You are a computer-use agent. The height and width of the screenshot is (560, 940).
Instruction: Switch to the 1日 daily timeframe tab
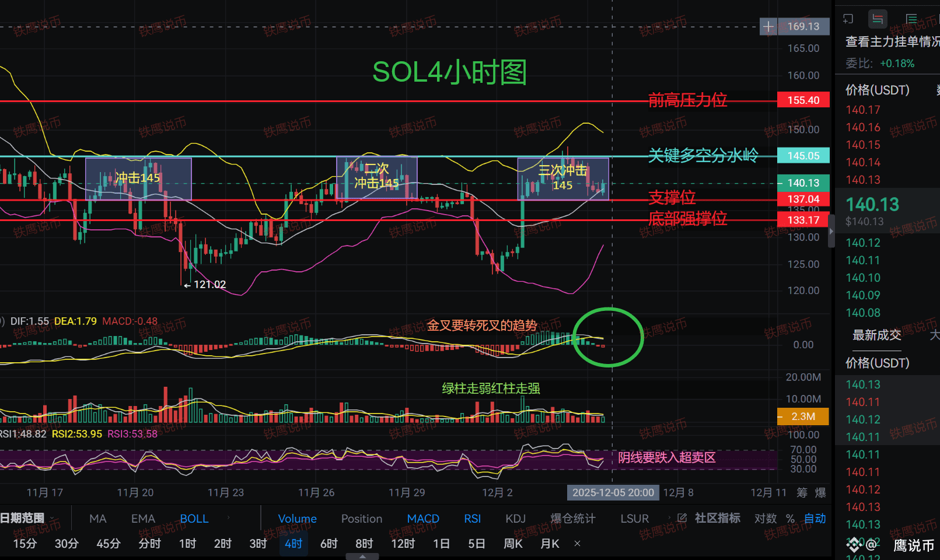click(x=441, y=543)
